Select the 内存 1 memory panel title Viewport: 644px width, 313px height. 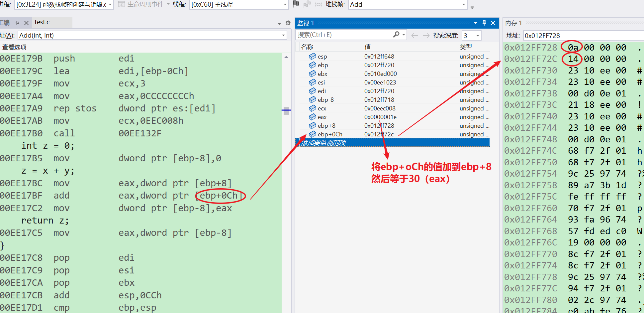click(513, 23)
